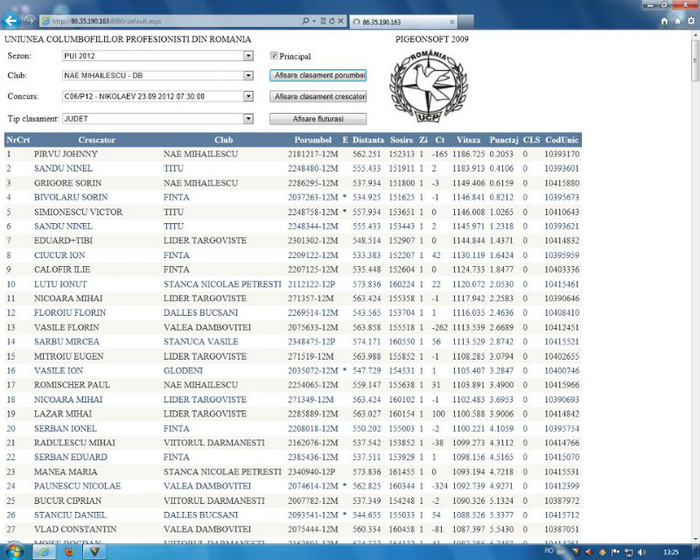Click the Distanta column header
The height and width of the screenshot is (560, 700).
[368, 140]
